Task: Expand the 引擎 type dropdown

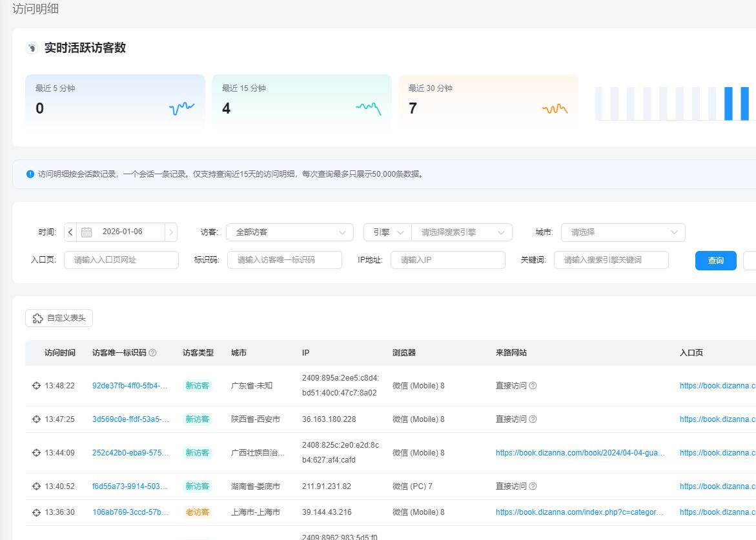Action: pyautogui.click(x=387, y=232)
